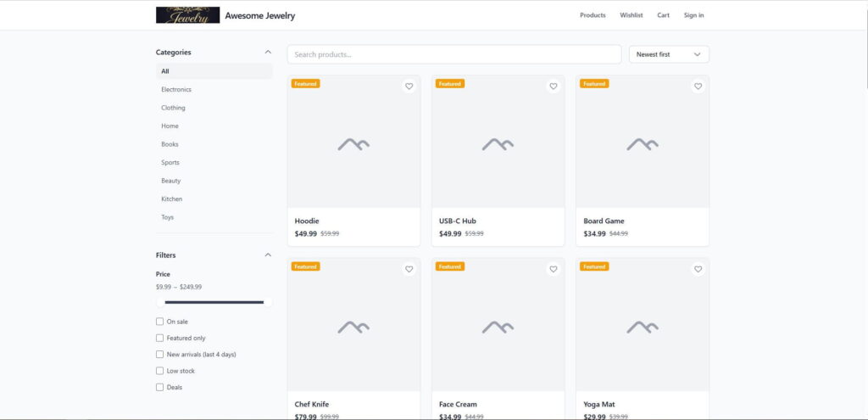Open the Yoga Mat product image
Image resolution: width=868 pixels, height=420 pixels.
point(643,325)
